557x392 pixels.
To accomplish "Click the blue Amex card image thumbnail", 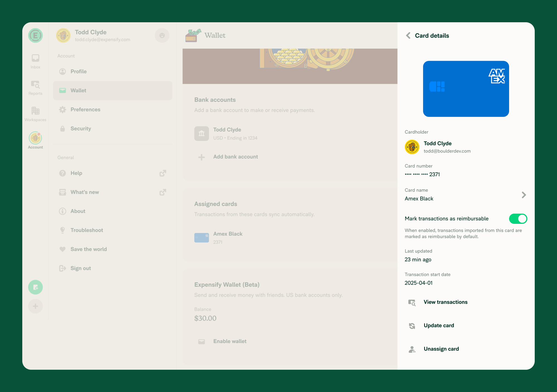I will (466, 89).
